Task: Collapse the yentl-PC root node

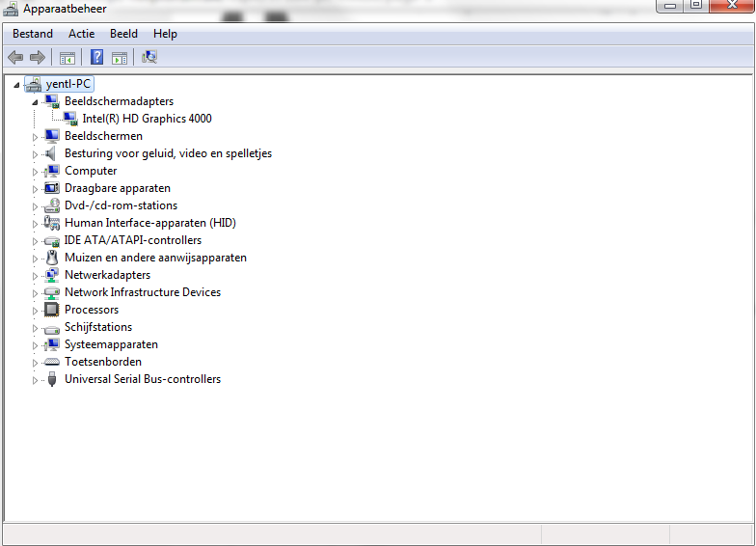Action: point(16,85)
